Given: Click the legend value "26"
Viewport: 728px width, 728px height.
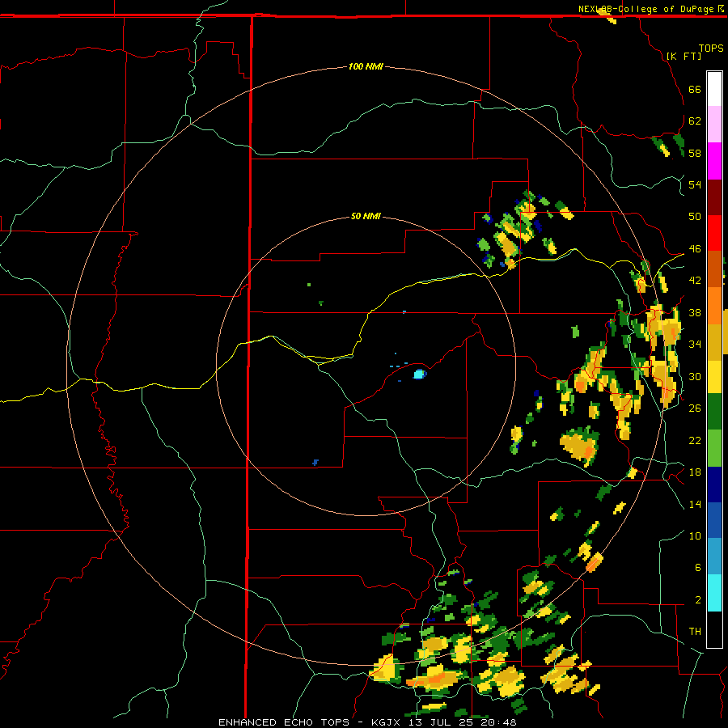Looking at the screenshot, I should tap(695, 408).
